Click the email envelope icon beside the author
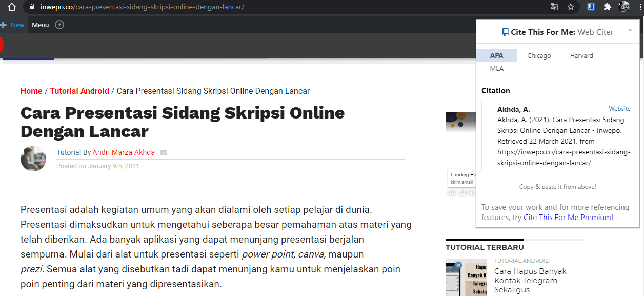Image resolution: width=644 pixels, height=296 pixels. [x=164, y=152]
